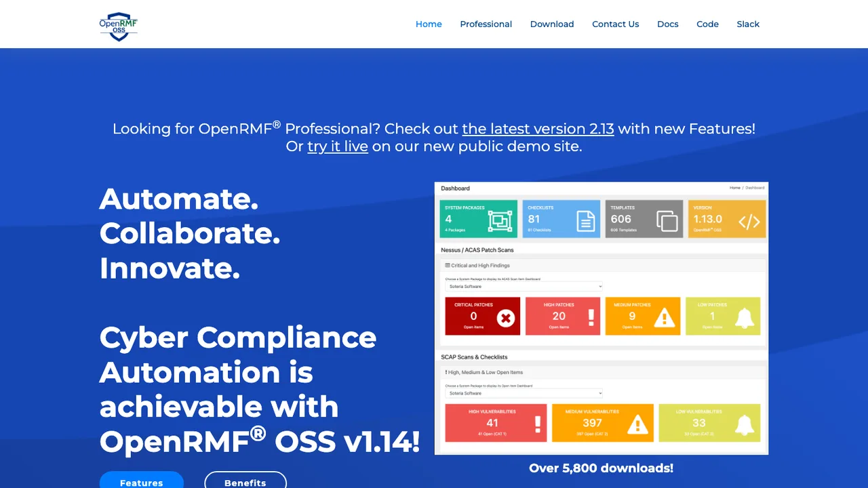The height and width of the screenshot is (488, 868).
Task: Click the Medium Vulnerabilities warning triangle icon
Action: click(637, 424)
